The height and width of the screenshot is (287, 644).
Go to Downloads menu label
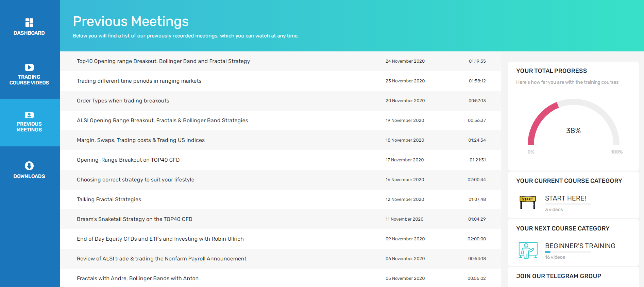[x=29, y=176]
